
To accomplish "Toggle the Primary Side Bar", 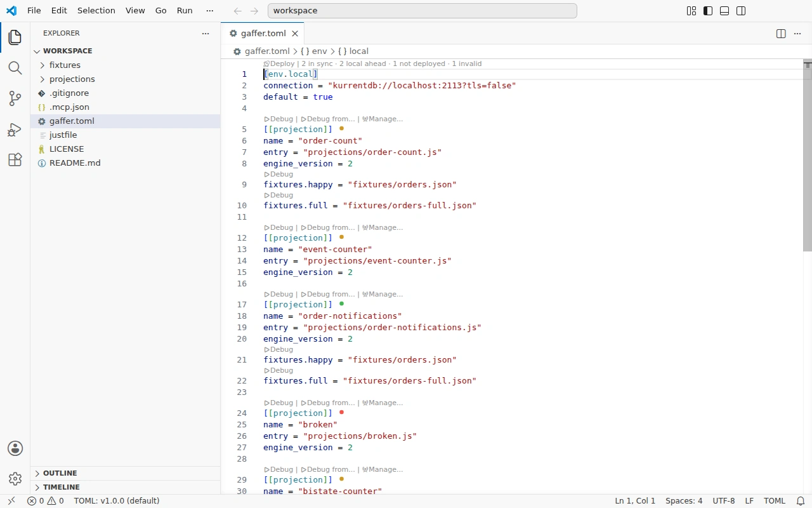I will click(708, 11).
